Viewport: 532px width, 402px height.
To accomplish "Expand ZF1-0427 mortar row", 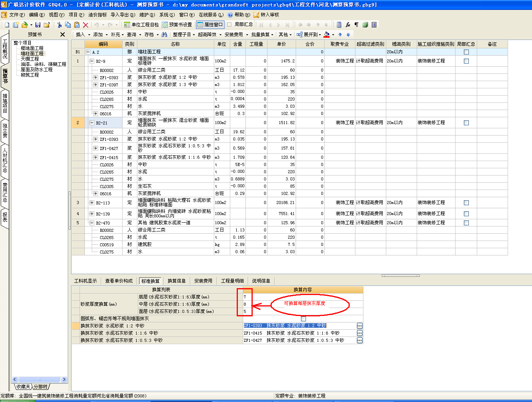I will pos(96,148).
